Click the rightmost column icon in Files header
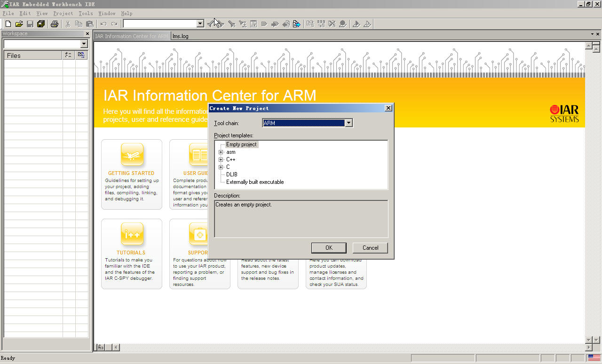Image resolution: width=602 pixels, height=364 pixels. click(x=81, y=55)
